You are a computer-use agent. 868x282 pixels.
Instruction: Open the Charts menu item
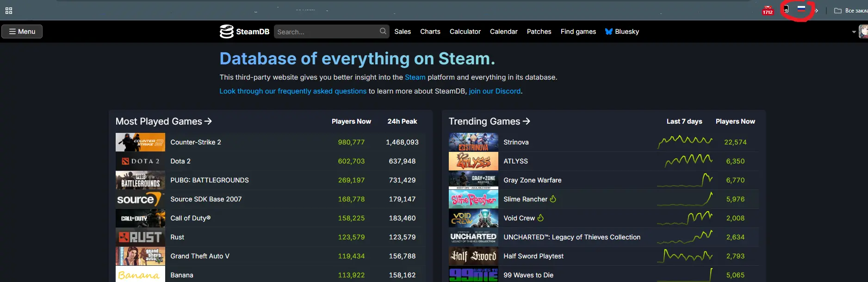pyautogui.click(x=430, y=31)
